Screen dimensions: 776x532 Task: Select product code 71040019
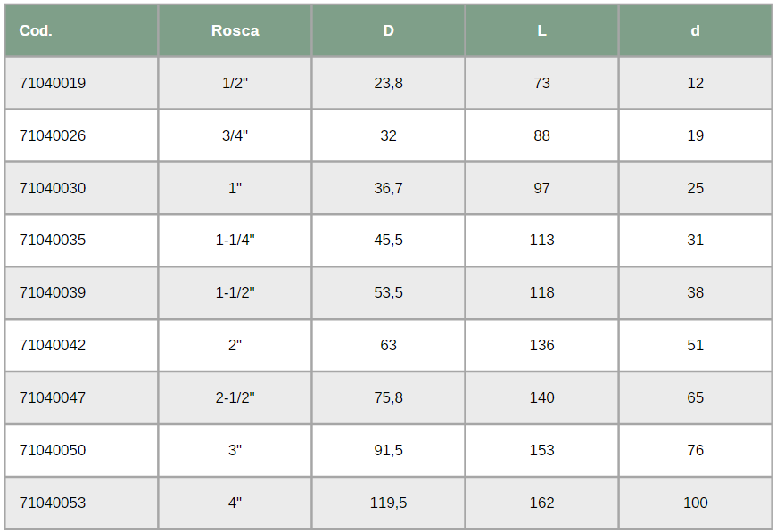pos(53,83)
